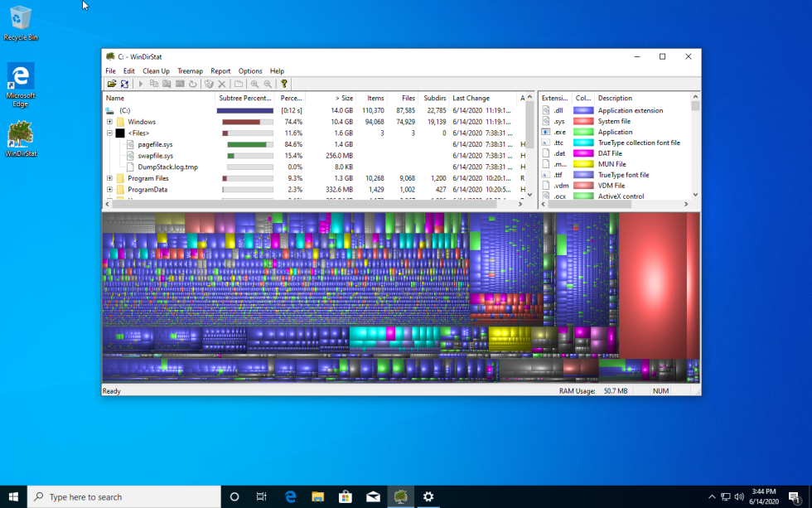Click the green .exe extension color swatch
Viewport: 812px width, 508px height.
(582, 132)
